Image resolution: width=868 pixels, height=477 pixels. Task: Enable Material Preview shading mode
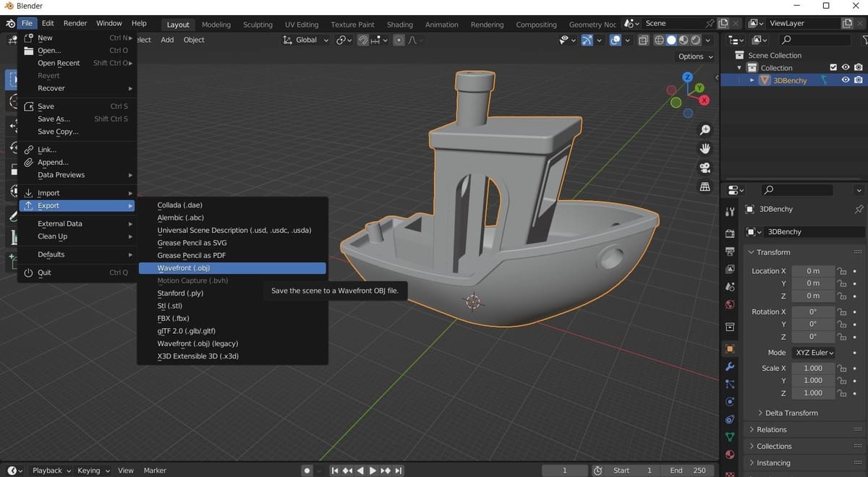tap(683, 40)
